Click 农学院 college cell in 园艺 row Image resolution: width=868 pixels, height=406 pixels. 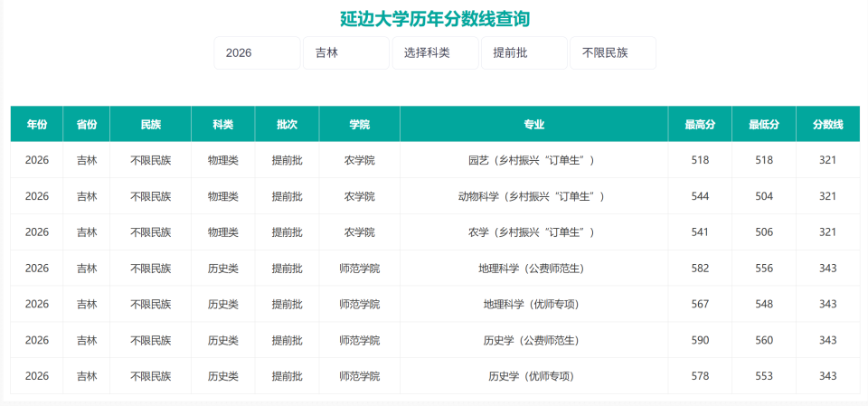coord(359,160)
